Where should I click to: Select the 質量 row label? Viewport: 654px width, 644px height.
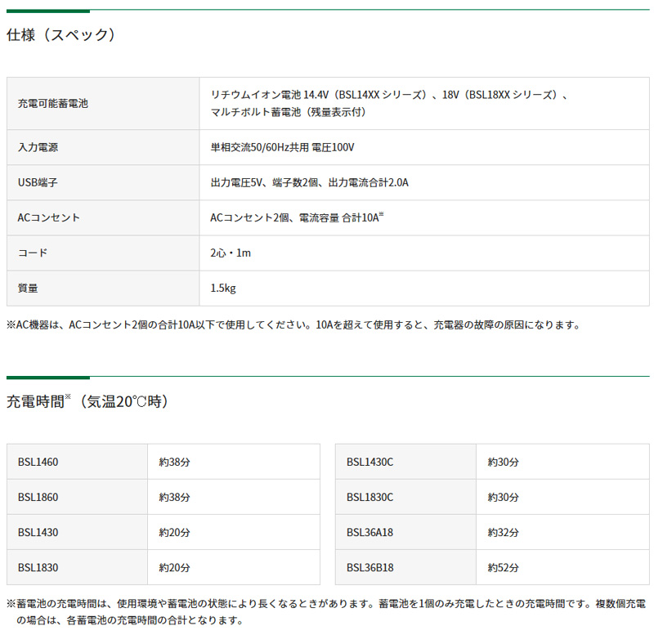(x=28, y=288)
